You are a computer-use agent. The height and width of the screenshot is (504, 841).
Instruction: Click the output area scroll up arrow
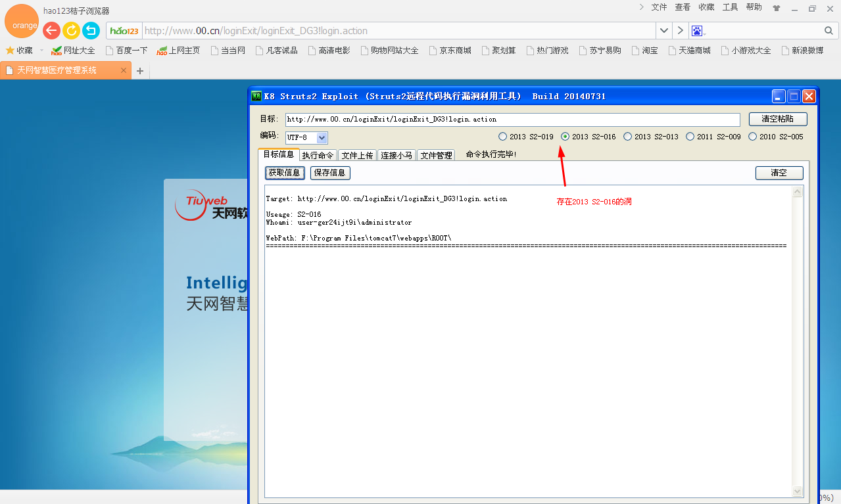[x=798, y=192]
